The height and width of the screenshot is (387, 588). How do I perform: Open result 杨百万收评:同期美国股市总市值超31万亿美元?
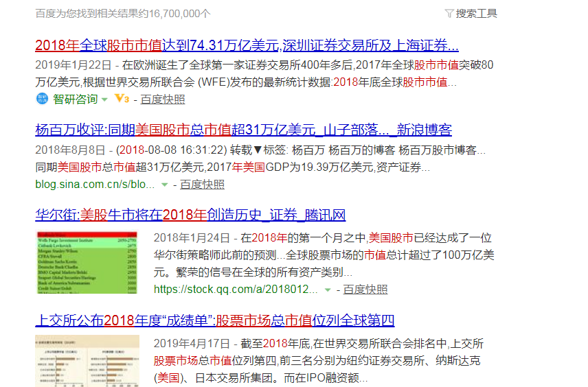243,130
